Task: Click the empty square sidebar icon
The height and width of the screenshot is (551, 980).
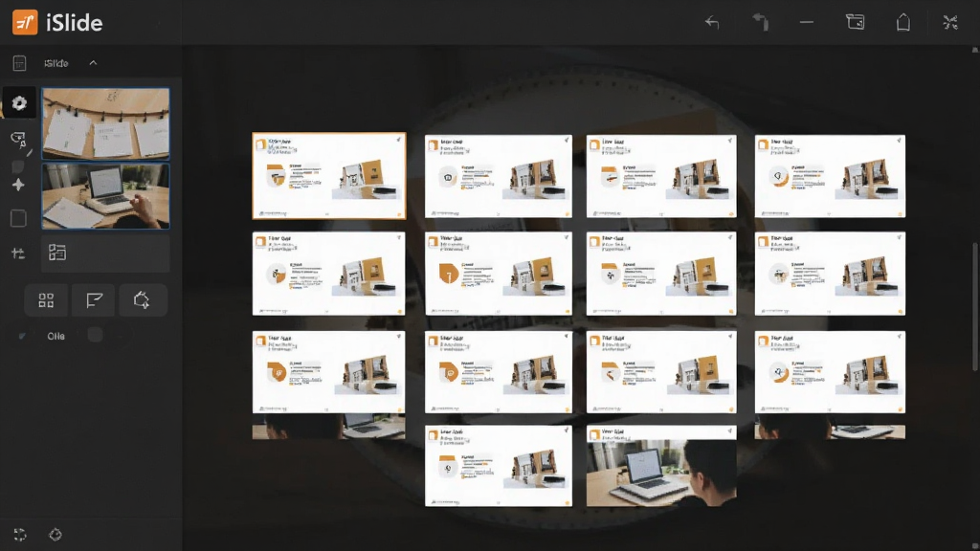Action: (x=19, y=218)
